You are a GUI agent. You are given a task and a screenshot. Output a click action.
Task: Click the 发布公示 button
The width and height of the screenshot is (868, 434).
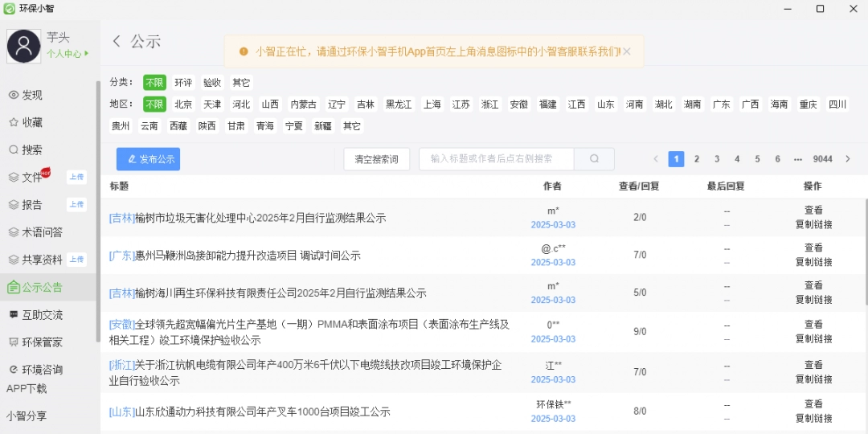148,159
